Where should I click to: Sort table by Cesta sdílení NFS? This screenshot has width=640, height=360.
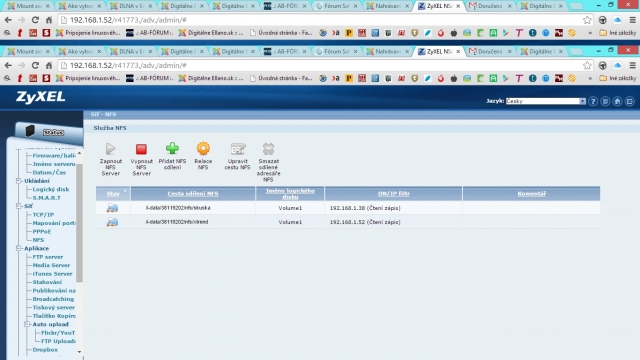pos(193,193)
